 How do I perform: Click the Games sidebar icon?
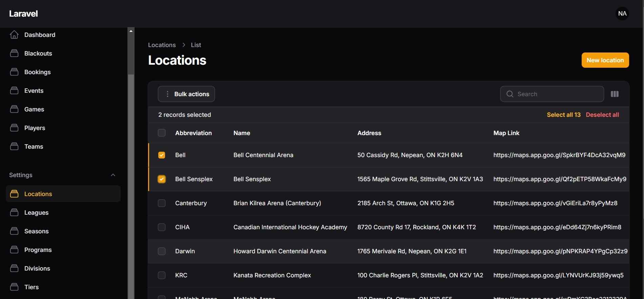coord(14,109)
